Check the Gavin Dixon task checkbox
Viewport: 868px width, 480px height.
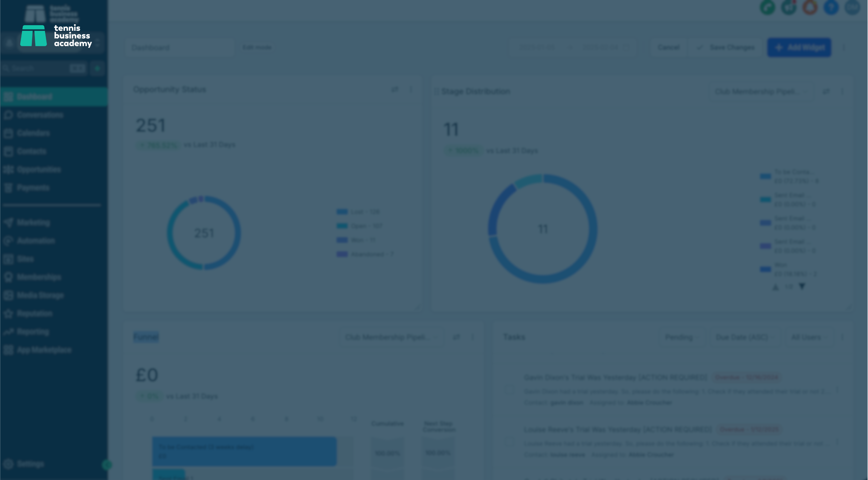[510, 390]
